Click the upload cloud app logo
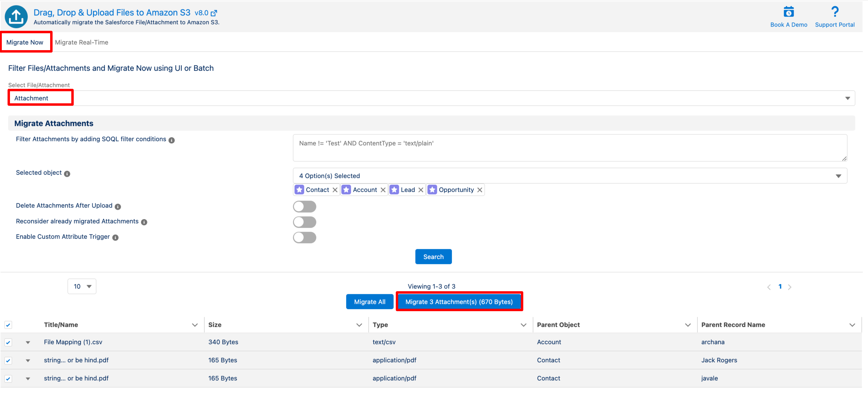868x403 pixels. [x=16, y=17]
